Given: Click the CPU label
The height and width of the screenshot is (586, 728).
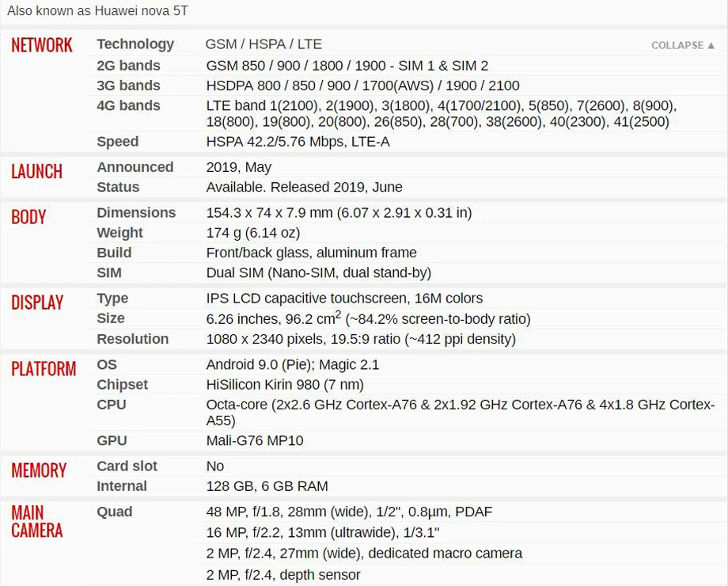Looking at the screenshot, I should (112, 405).
